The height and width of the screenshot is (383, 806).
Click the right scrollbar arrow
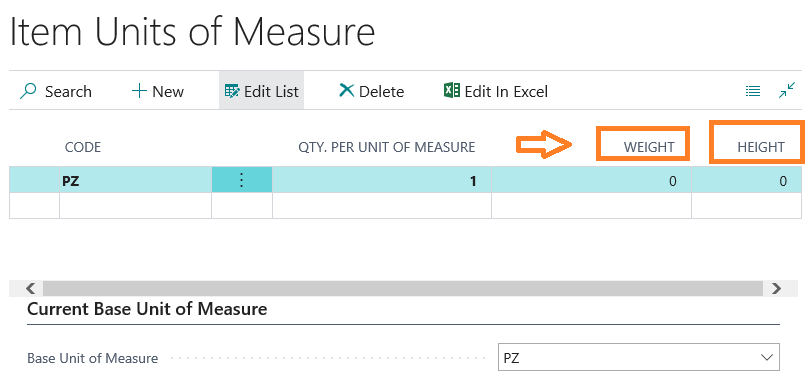click(776, 288)
